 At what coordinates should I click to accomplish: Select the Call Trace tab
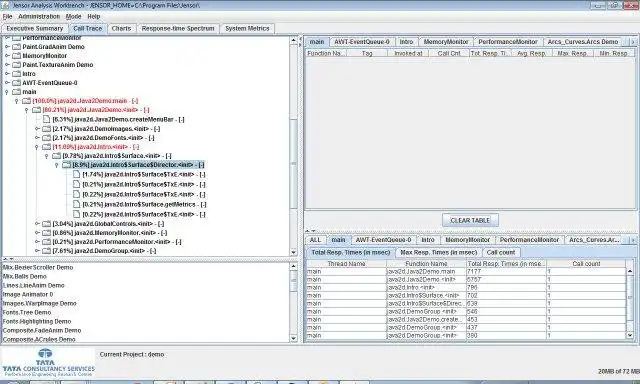tap(87, 29)
